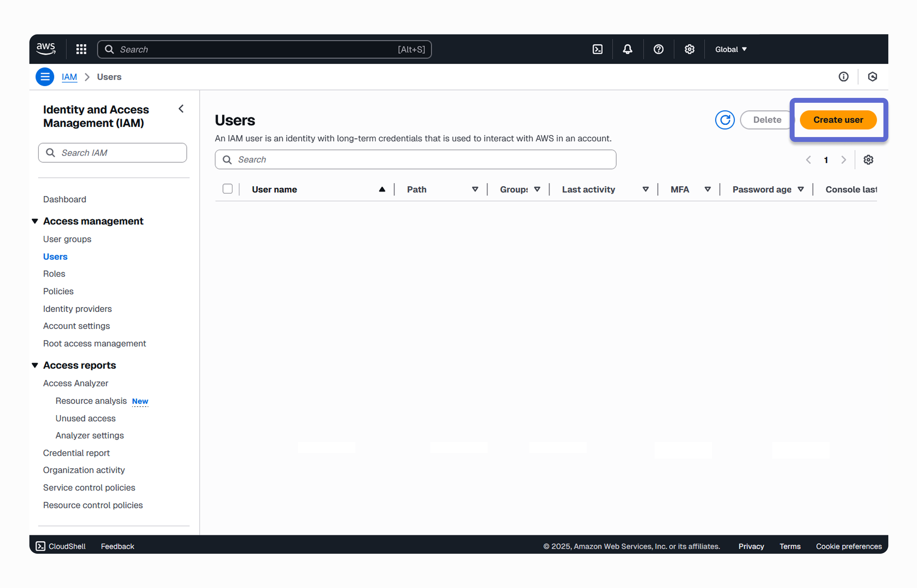Open the services grid menu icon
Image resolution: width=917 pixels, height=588 pixels.
(x=81, y=49)
